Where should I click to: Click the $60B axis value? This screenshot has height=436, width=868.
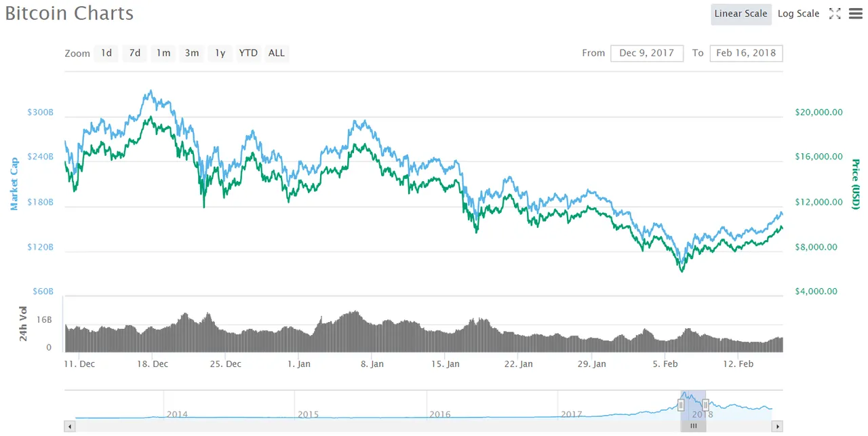pyautogui.click(x=41, y=292)
